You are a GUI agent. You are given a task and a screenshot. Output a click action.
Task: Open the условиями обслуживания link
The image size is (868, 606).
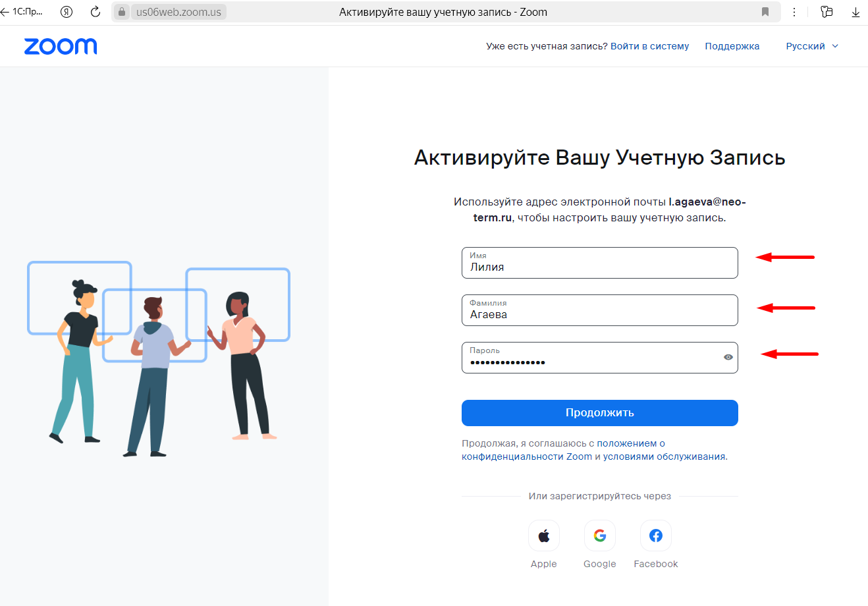(664, 456)
